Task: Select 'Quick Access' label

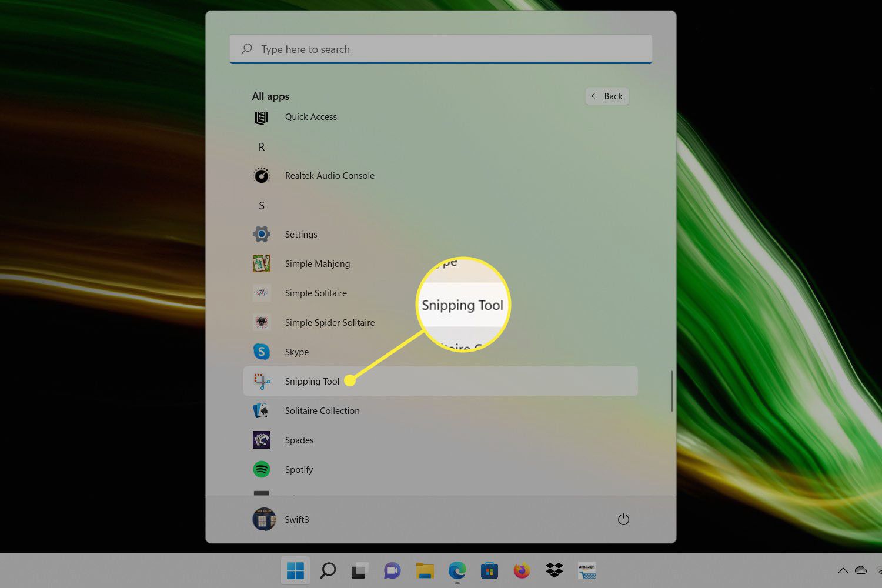Action: point(311,117)
